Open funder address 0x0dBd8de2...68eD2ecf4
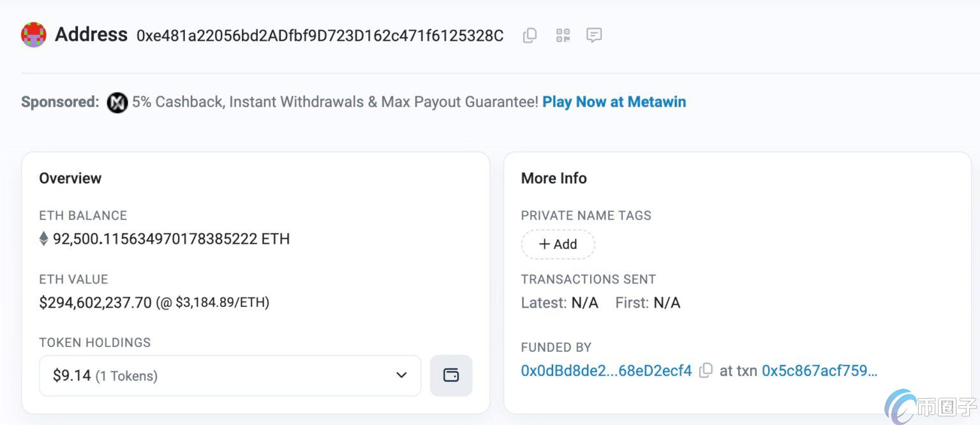980x425 pixels. pos(606,371)
